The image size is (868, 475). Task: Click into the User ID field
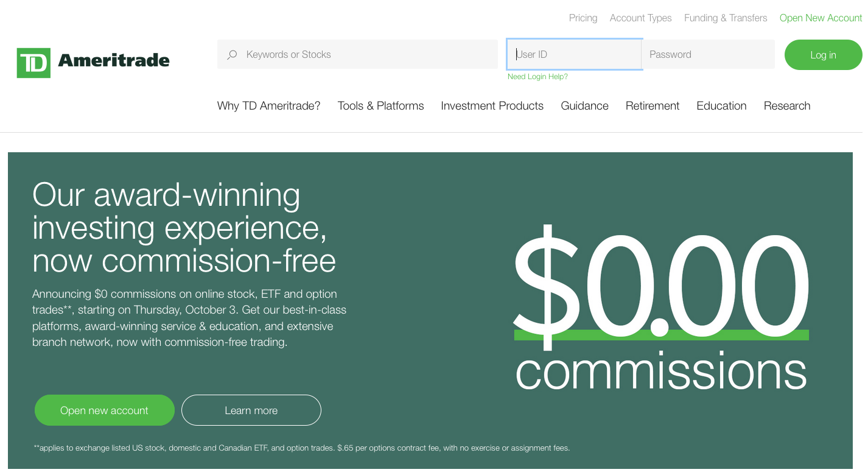click(574, 54)
